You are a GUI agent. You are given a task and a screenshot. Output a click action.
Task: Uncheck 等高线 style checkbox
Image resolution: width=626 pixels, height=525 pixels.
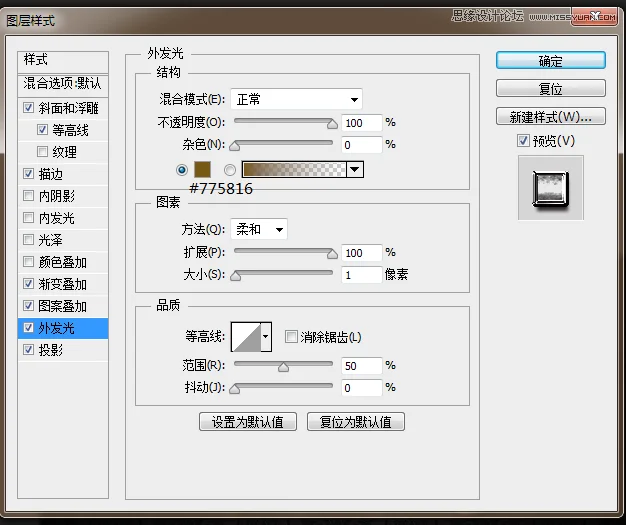(42, 130)
